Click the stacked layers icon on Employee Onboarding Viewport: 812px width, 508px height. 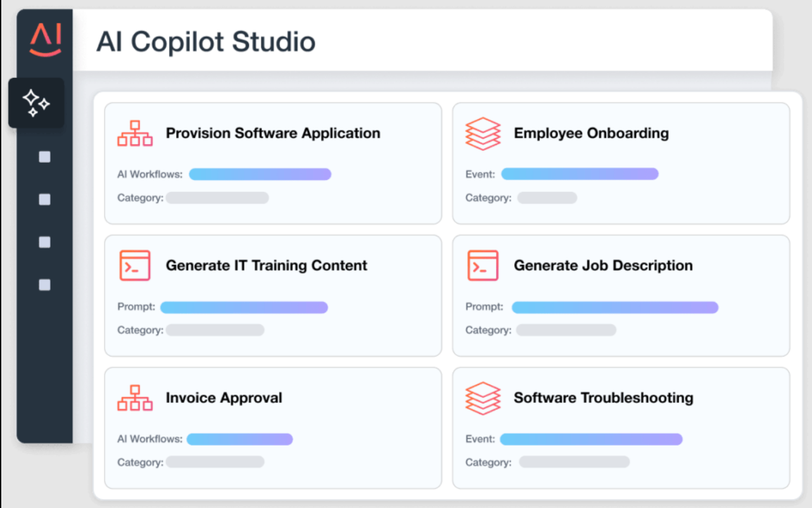point(483,134)
